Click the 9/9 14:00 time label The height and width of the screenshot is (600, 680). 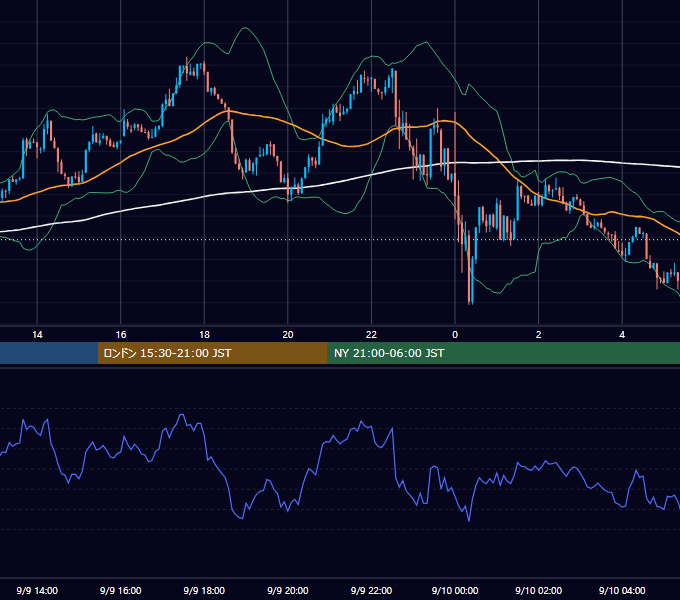tap(37, 590)
